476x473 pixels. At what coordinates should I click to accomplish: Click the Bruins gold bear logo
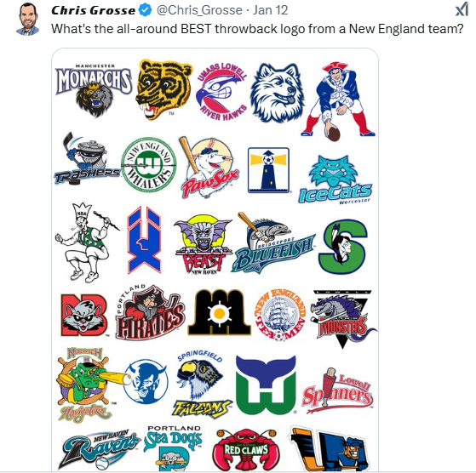point(163,88)
